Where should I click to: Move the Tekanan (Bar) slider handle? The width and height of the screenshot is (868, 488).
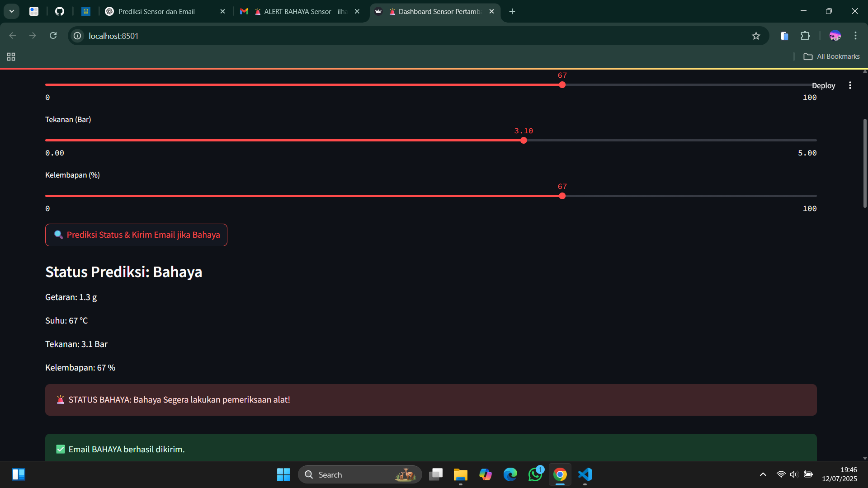point(524,141)
